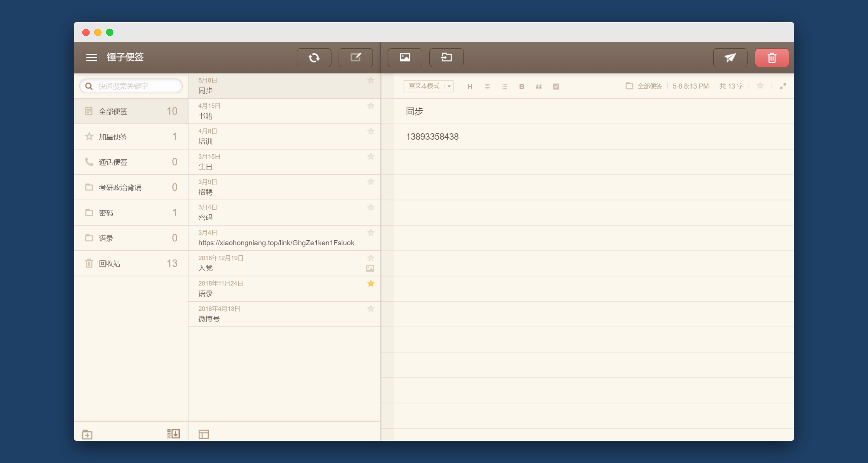This screenshot has height=463, width=868.
Task: Delete the note with red trash button
Action: (x=772, y=58)
